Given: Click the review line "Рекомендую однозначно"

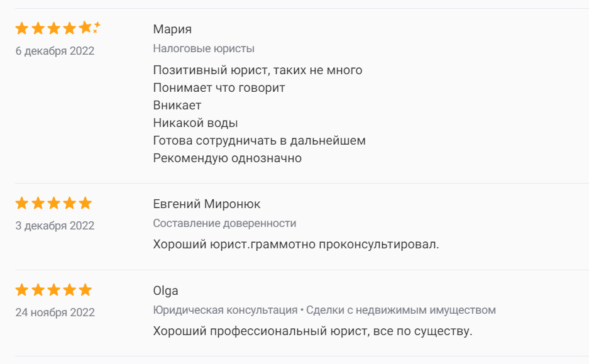Looking at the screenshot, I should coord(227,158).
